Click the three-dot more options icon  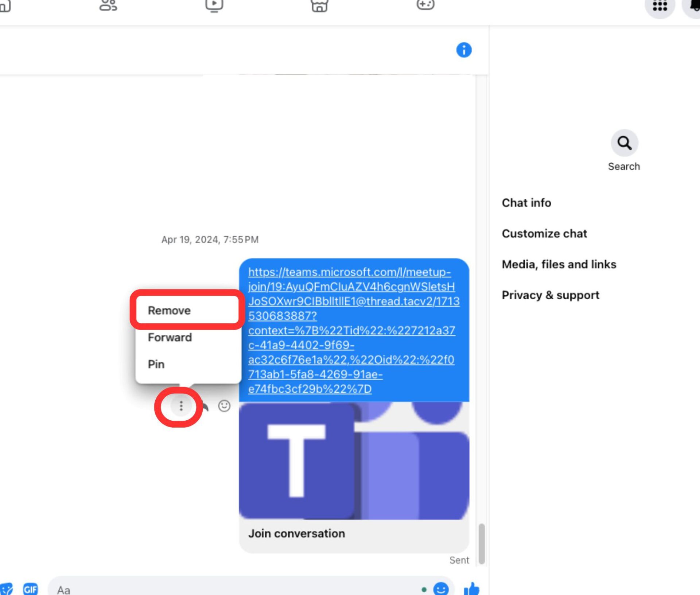(181, 405)
